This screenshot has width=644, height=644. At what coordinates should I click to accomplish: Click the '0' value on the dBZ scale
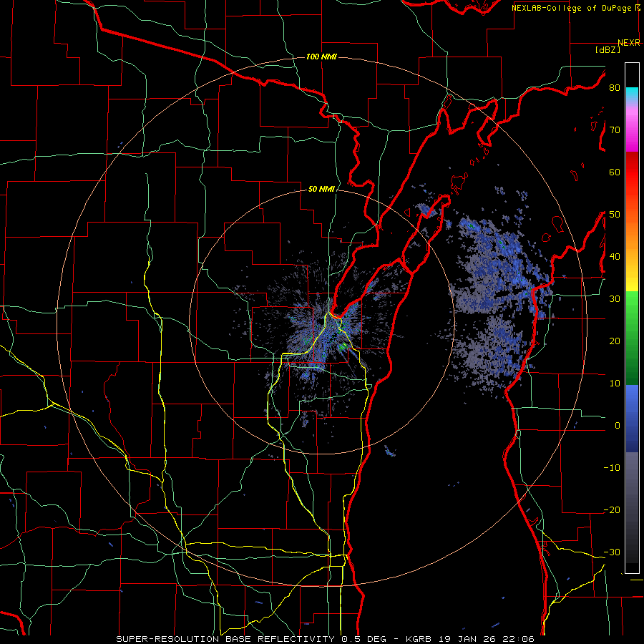617,426
